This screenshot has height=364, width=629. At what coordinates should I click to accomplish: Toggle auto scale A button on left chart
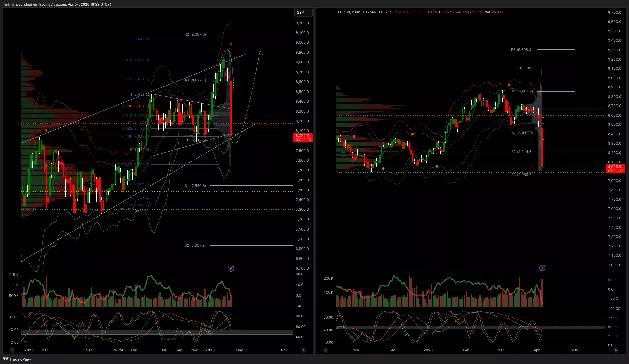pyautogui.click(x=303, y=350)
